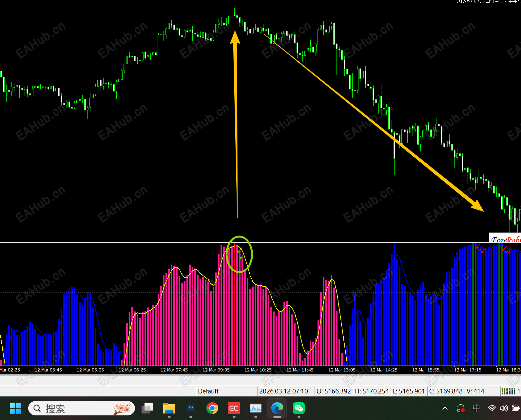The height and width of the screenshot is (420, 521).
Task: Open the volume speaker tray icon
Action: point(504,408)
